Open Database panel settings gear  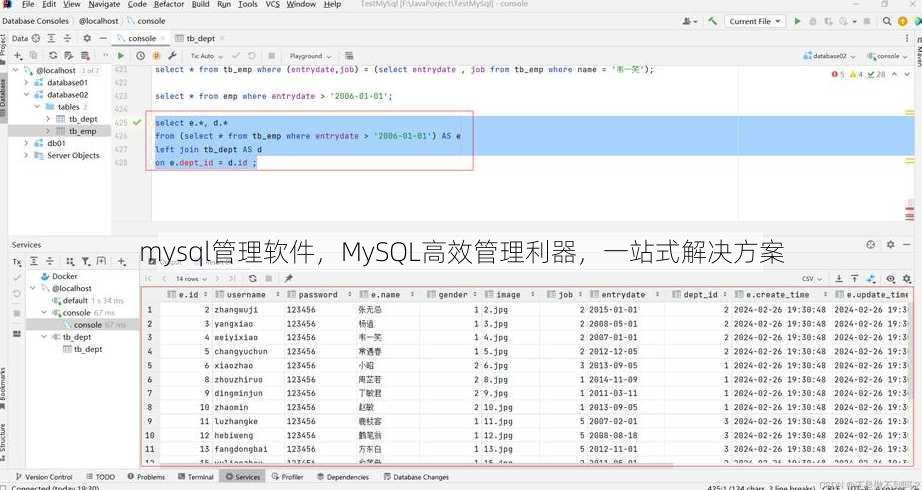87,38
